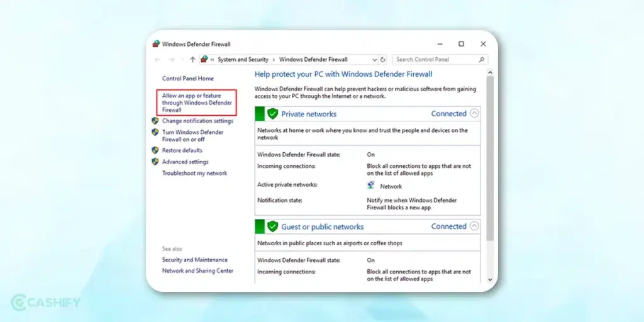Click the firewall icon in address bar
The height and width of the screenshot is (322, 644).
tap(204, 60)
